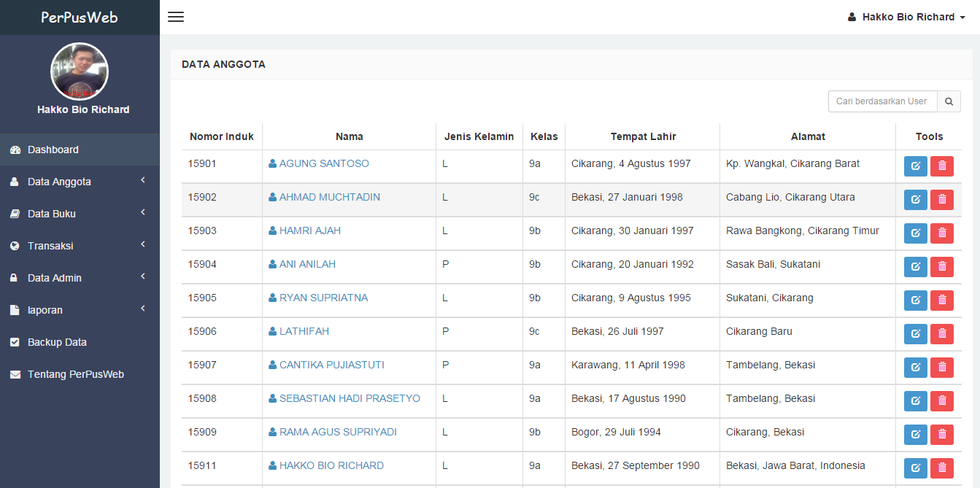Screen dimensions: 980x488
Task: Open the Backup Data menu item
Action: 80,342
